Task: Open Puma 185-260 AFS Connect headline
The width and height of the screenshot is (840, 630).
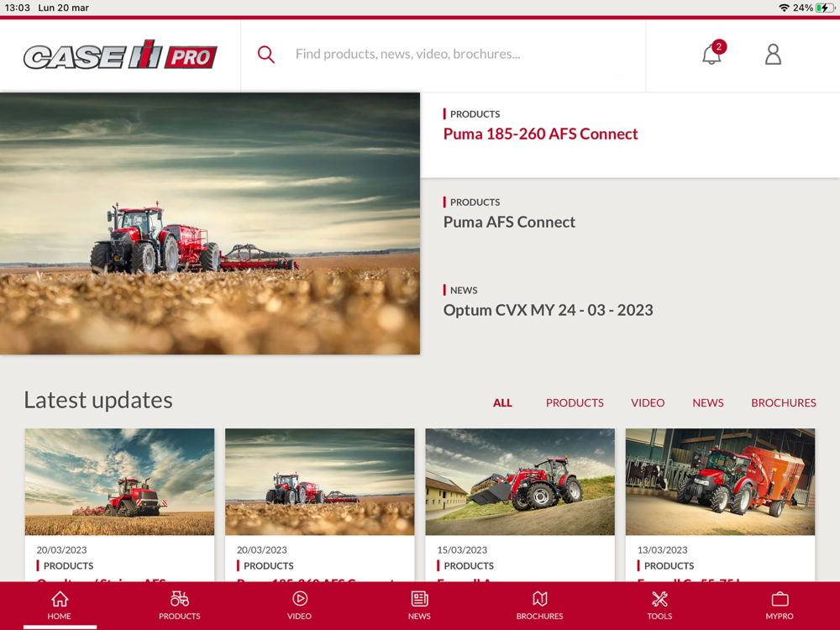Action: pyautogui.click(x=540, y=134)
